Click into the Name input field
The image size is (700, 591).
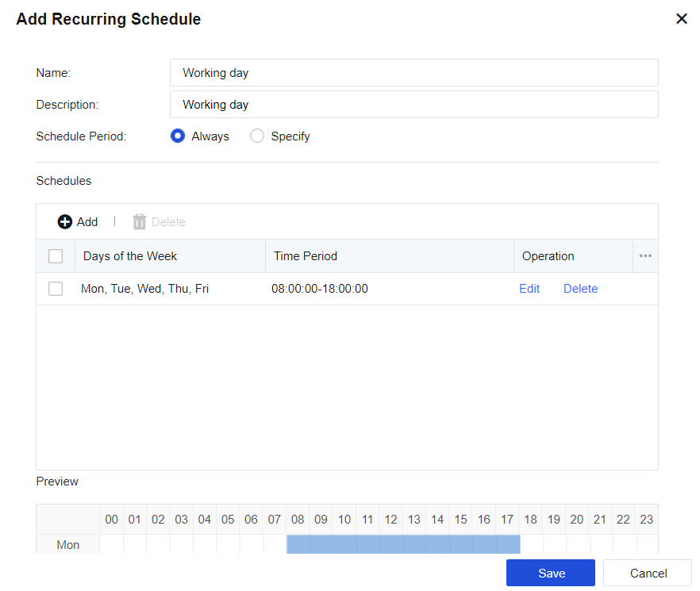(413, 73)
